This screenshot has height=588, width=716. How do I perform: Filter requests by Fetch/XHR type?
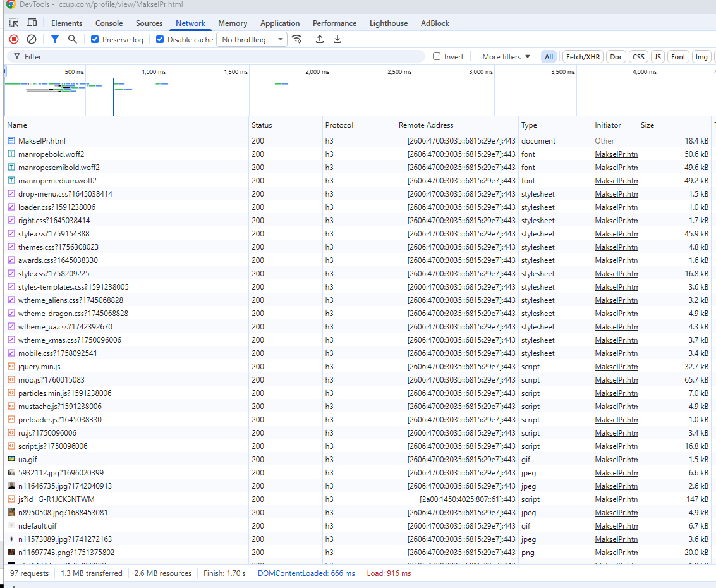583,57
